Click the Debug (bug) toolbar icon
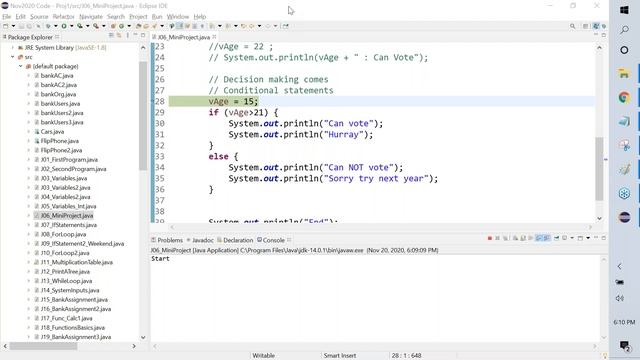 click(48, 26)
